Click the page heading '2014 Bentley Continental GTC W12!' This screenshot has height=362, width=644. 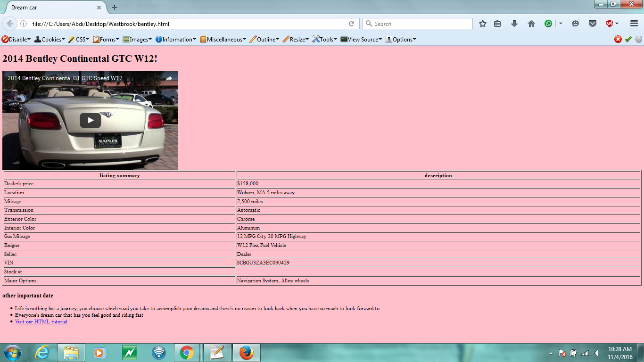point(80,58)
